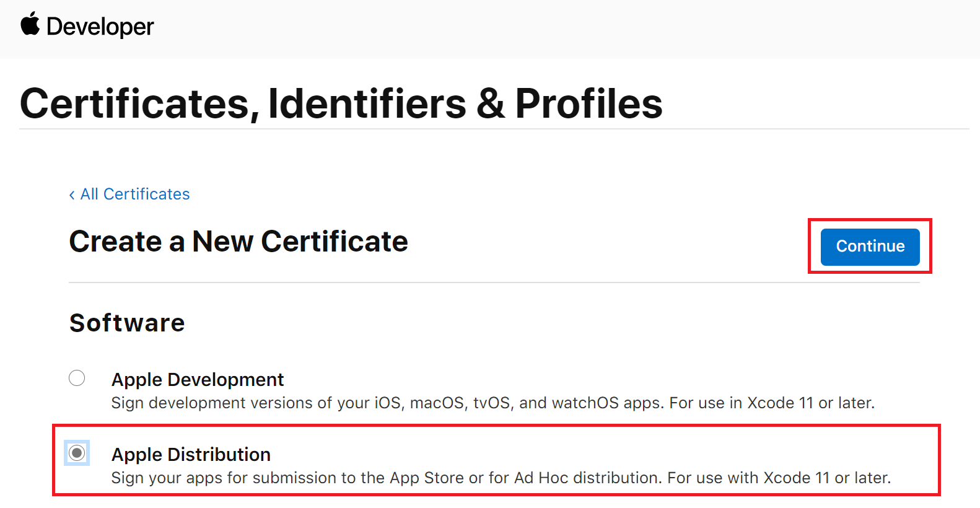
Task: Select the Apple Development radio button
Action: 77,378
